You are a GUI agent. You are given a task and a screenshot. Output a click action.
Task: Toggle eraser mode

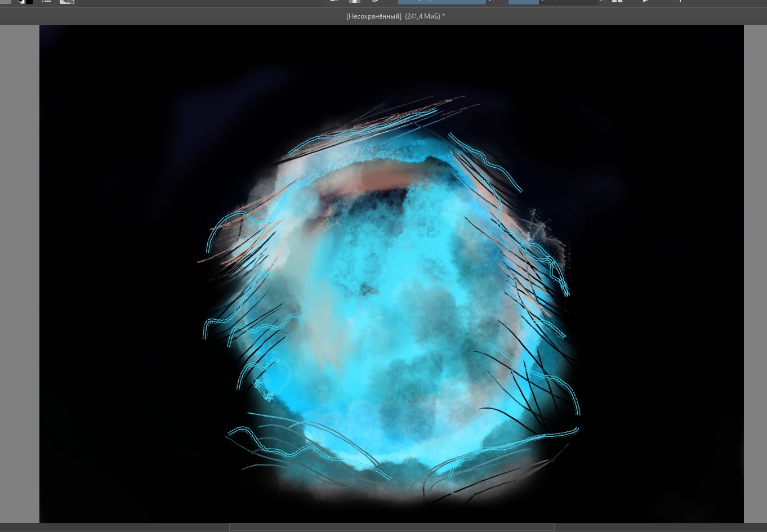(334, 2)
